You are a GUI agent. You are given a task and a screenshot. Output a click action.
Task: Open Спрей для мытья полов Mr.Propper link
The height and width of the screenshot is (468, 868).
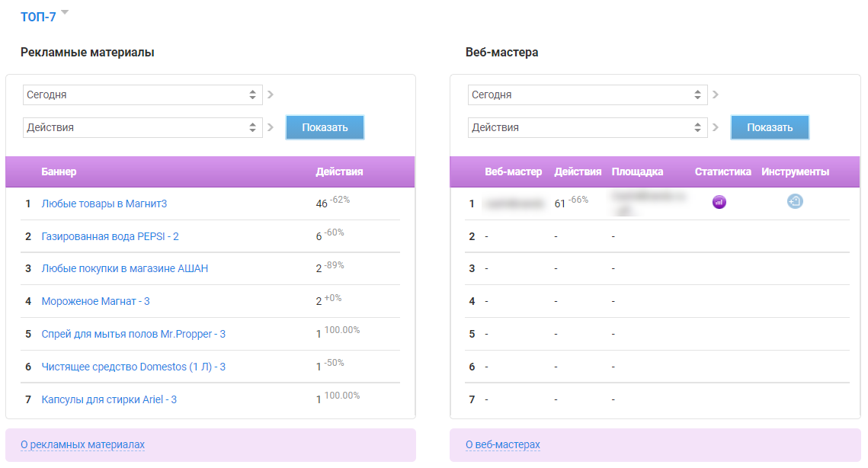[x=133, y=334]
